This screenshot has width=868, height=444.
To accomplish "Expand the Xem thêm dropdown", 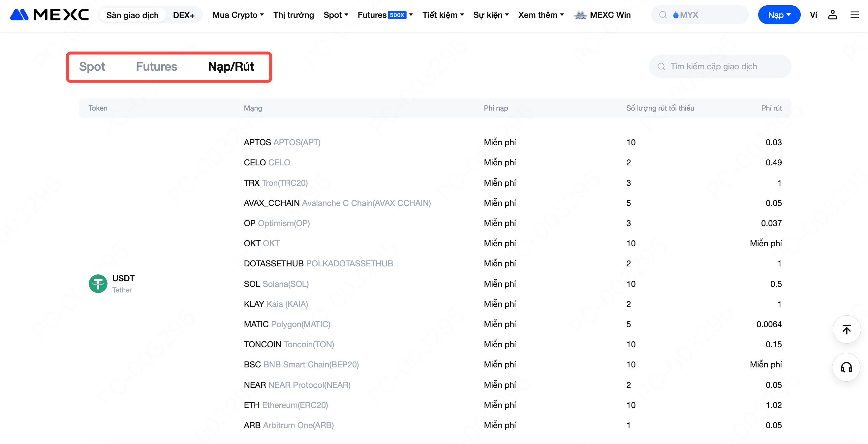I will (541, 15).
